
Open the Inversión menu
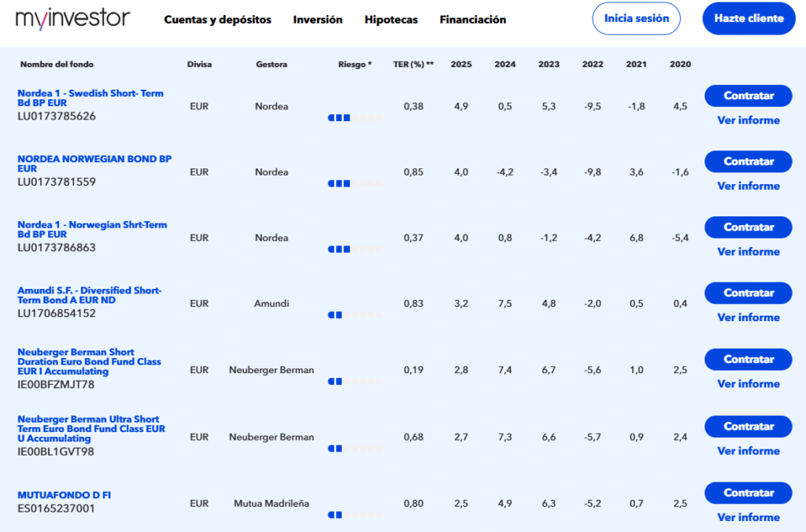[318, 20]
